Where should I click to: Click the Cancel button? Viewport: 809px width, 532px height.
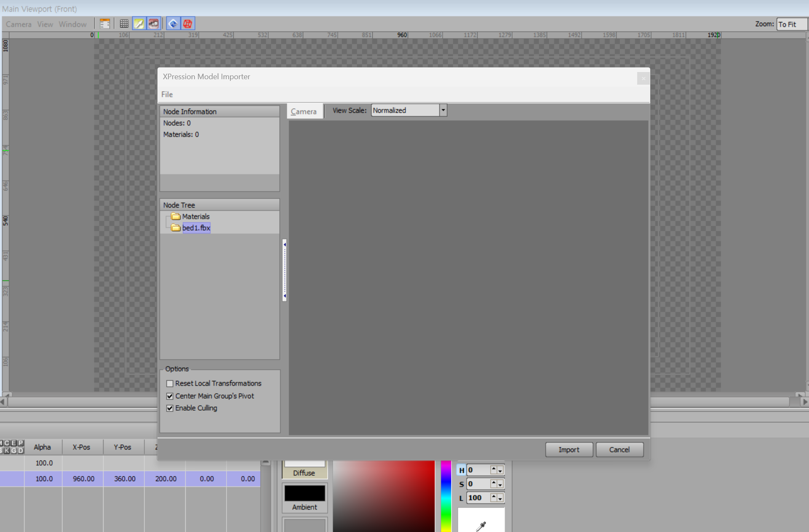(619, 449)
